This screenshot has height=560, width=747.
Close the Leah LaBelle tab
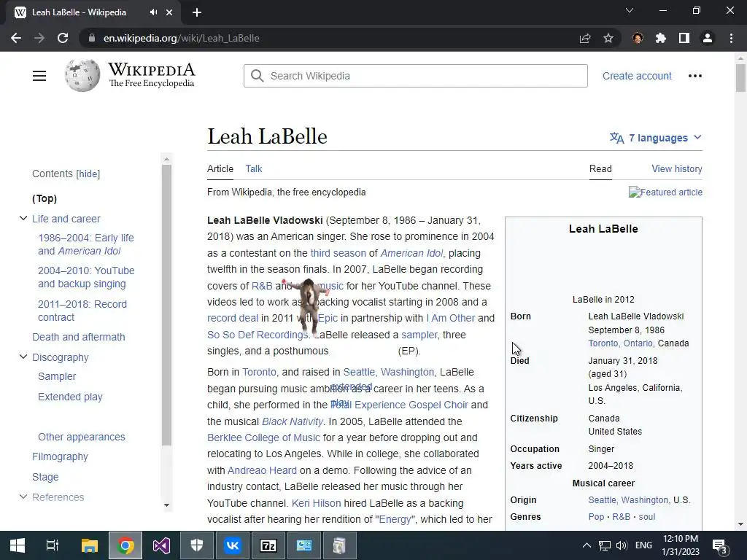pyautogui.click(x=169, y=12)
